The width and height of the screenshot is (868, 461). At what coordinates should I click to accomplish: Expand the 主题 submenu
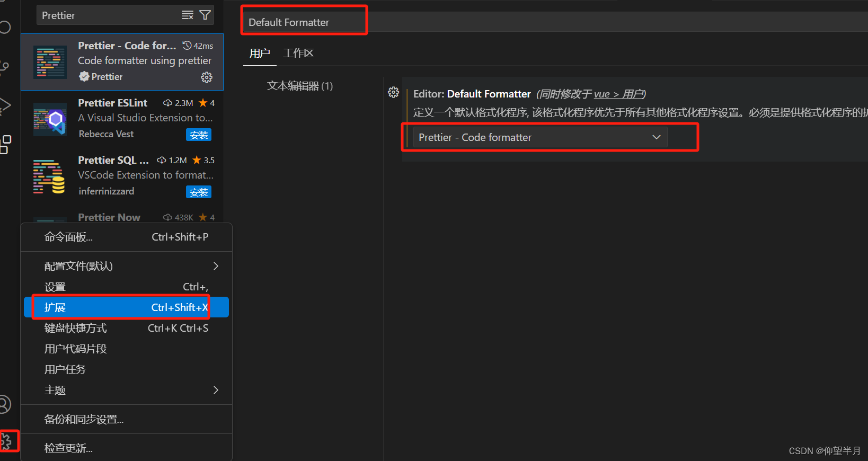[126, 390]
